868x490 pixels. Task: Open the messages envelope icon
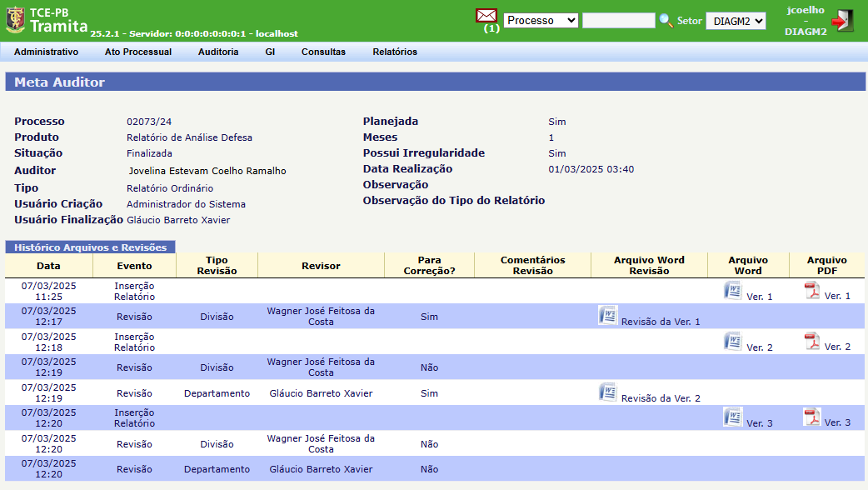pos(486,16)
